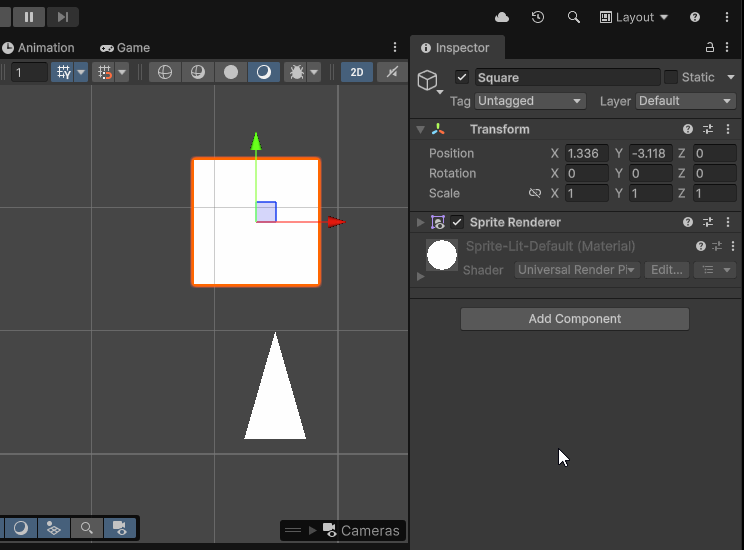Image resolution: width=744 pixels, height=550 pixels.
Task: Click the Position X field
Action: (x=587, y=153)
